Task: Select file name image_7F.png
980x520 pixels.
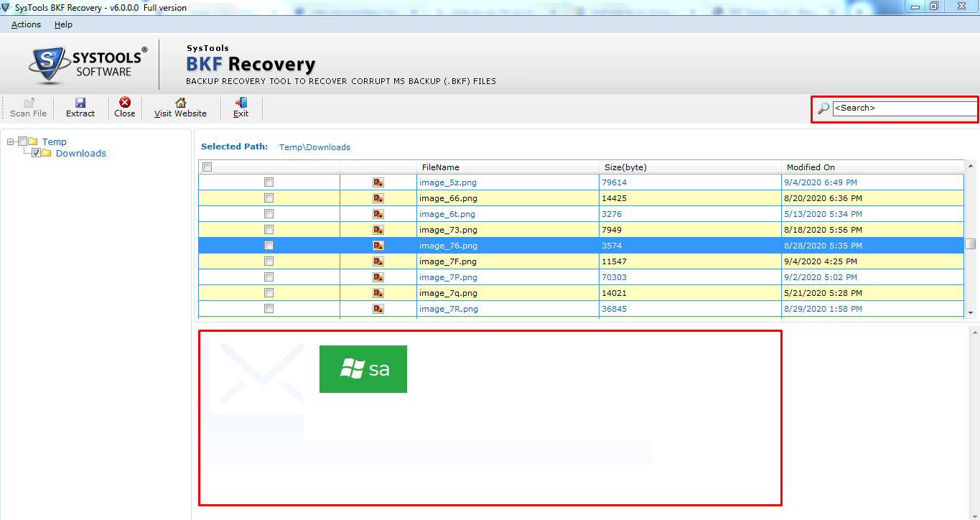Action: tap(448, 261)
